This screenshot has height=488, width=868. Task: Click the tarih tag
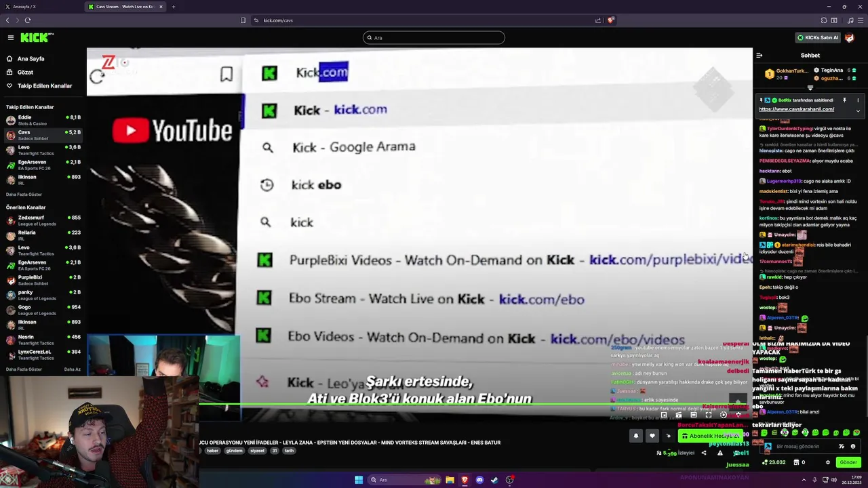[289, 451]
